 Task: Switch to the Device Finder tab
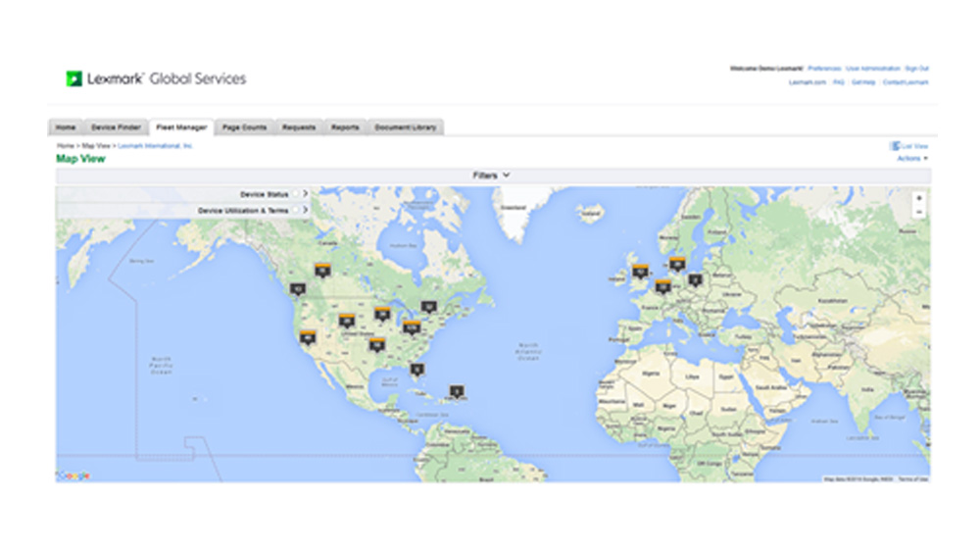pos(116,127)
